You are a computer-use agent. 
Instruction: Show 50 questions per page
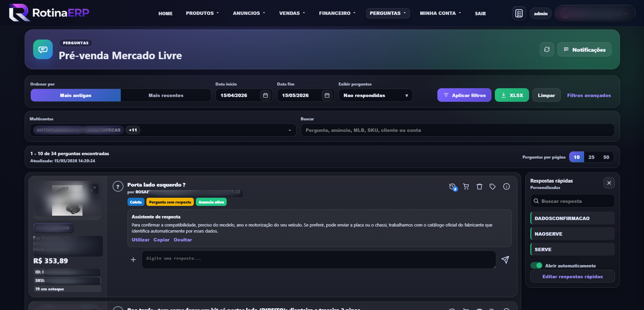tap(606, 157)
